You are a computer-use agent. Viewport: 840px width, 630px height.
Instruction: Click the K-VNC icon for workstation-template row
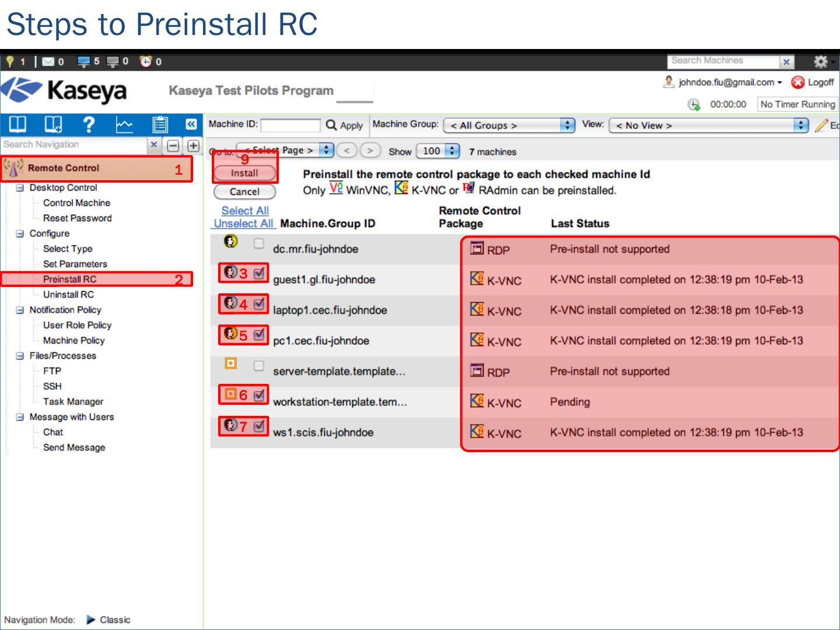coord(477,401)
